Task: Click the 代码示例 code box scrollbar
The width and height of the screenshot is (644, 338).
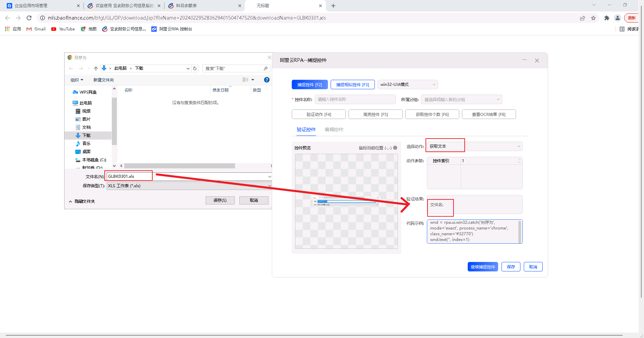Action: coord(520,232)
